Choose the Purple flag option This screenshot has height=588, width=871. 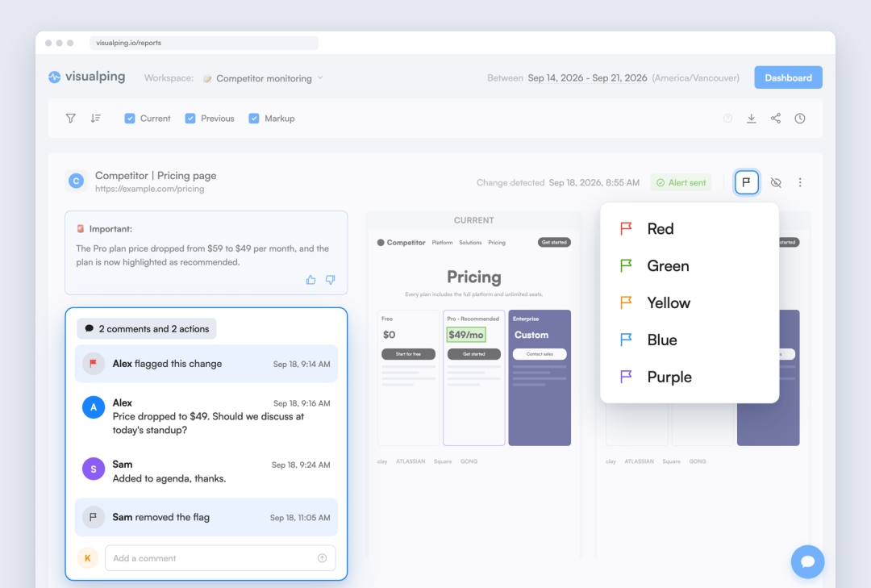[x=690, y=377]
